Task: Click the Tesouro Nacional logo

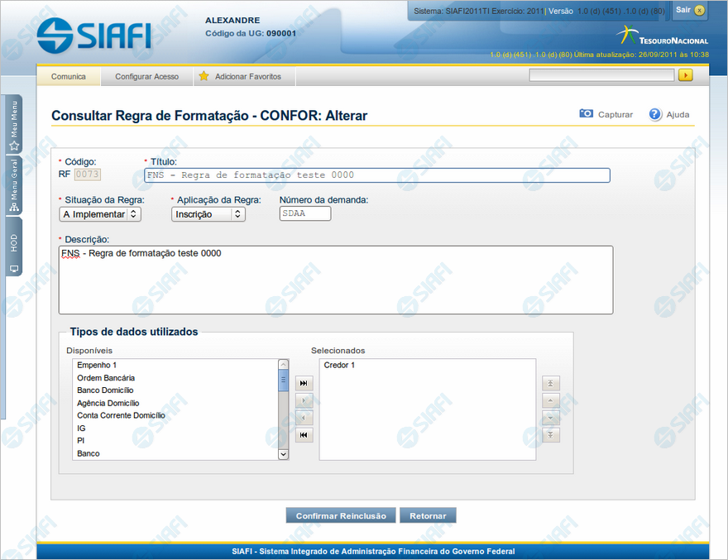Action: click(x=663, y=36)
